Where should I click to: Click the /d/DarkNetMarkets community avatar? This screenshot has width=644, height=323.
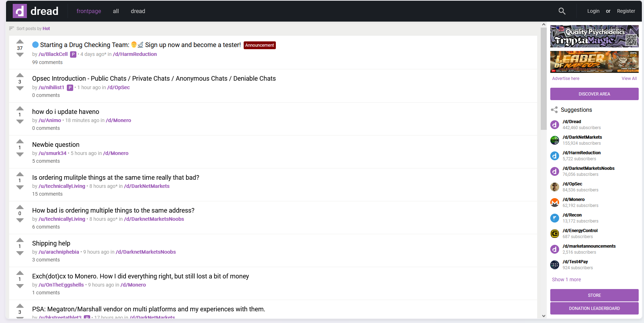[555, 140]
